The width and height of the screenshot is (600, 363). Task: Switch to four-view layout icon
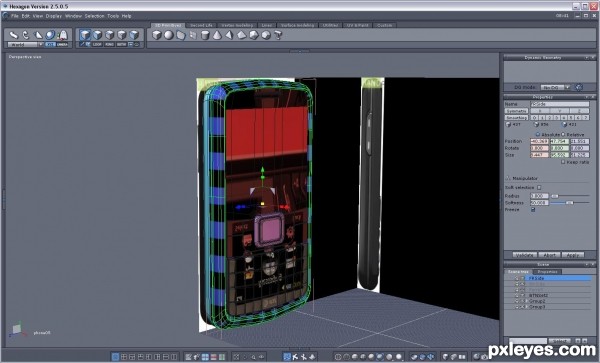coord(124,357)
